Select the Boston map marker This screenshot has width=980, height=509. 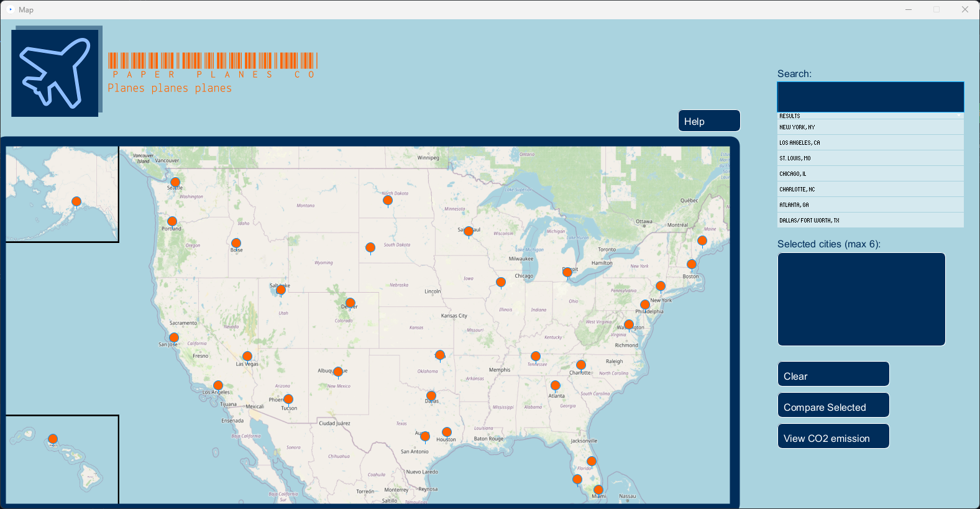point(692,264)
